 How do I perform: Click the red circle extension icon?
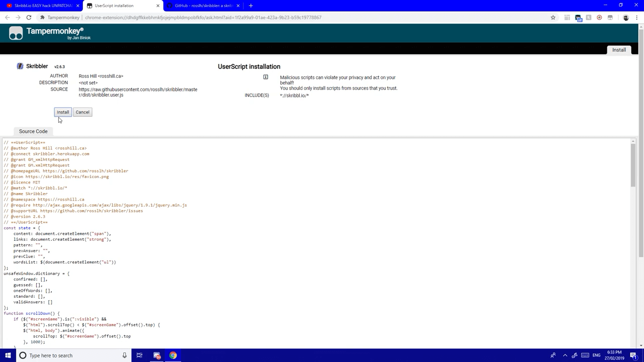click(599, 18)
